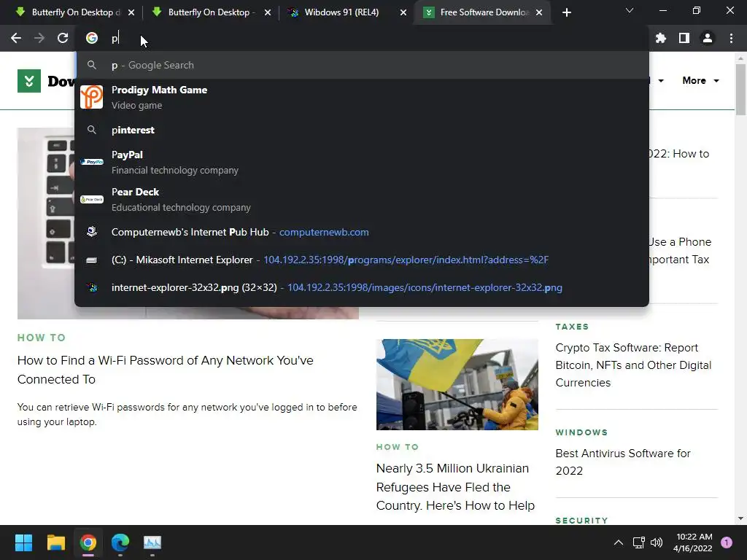Open the Ukrainian Refugees article link

(455, 486)
